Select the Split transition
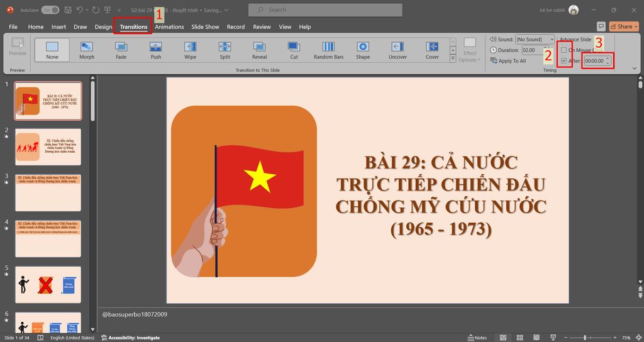Image resolution: width=644 pixels, height=342 pixels. (225, 50)
